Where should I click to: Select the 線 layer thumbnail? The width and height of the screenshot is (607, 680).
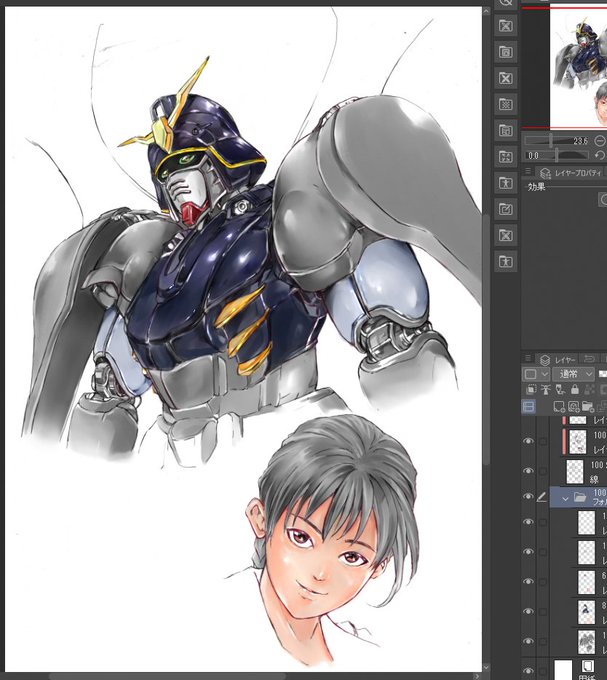tap(575, 471)
